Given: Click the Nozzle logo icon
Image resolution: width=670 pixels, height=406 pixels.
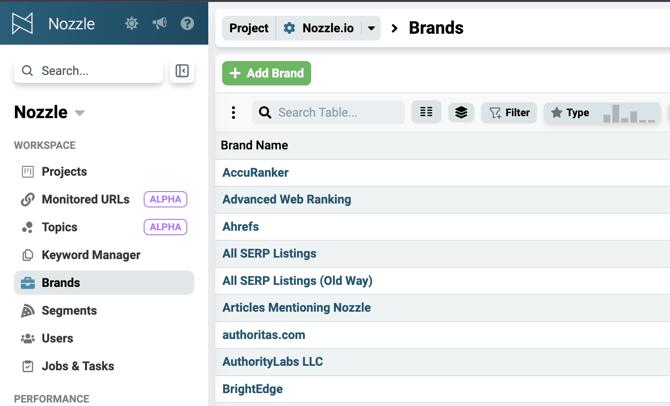Looking at the screenshot, I should point(22,23).
